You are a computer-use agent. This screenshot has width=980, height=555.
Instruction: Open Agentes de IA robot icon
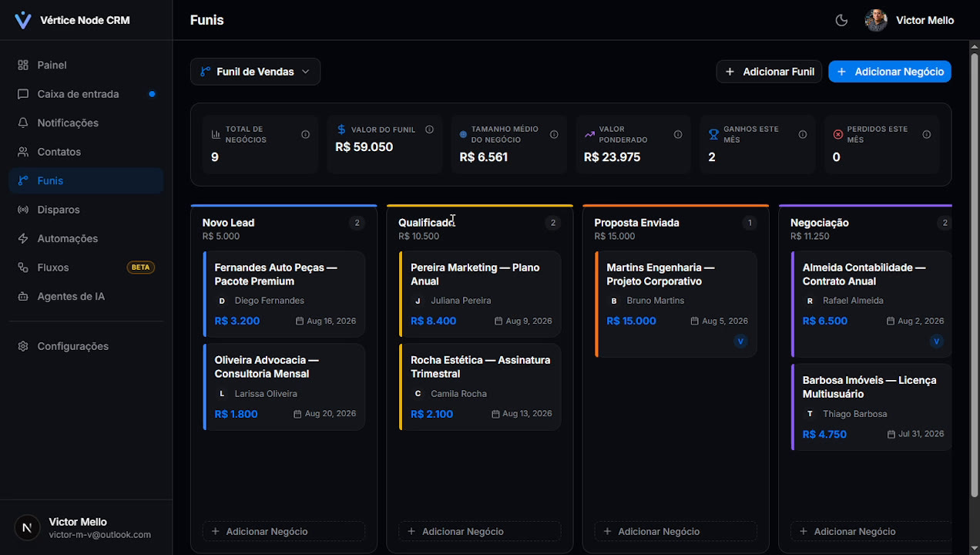pyautogui.click(x=23, y=296)
